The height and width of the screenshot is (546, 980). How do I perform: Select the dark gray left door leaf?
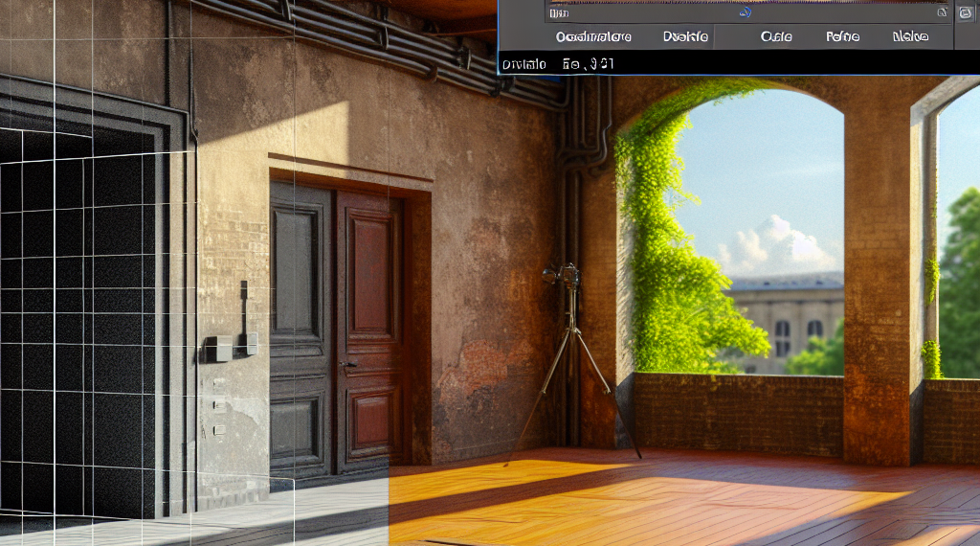pyautogui.click(x=301, y=326)
